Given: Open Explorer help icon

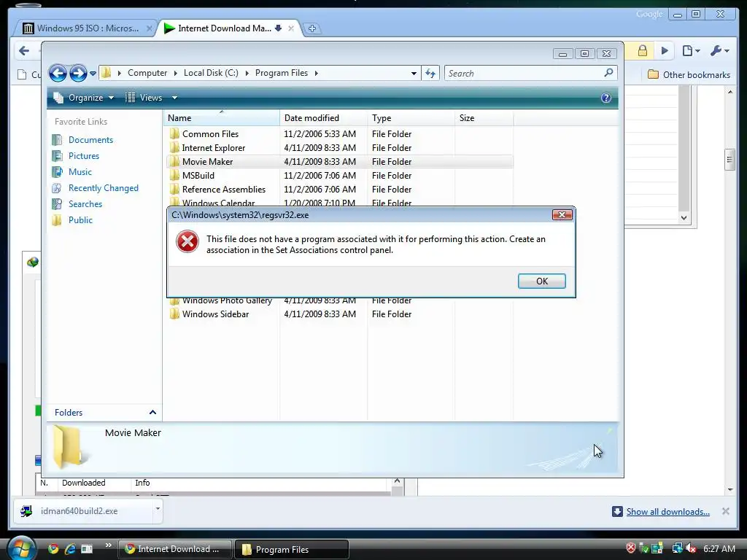Looking at the screenshot, I should tap(605, 98).
